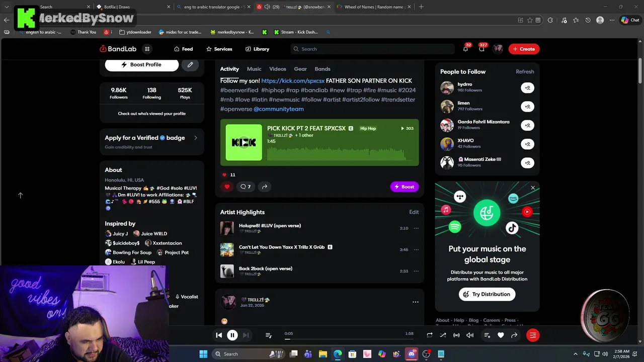Select the Juice WRLD inspired-by artist
This screenshot has height=362, width=644.
[150, 234]
